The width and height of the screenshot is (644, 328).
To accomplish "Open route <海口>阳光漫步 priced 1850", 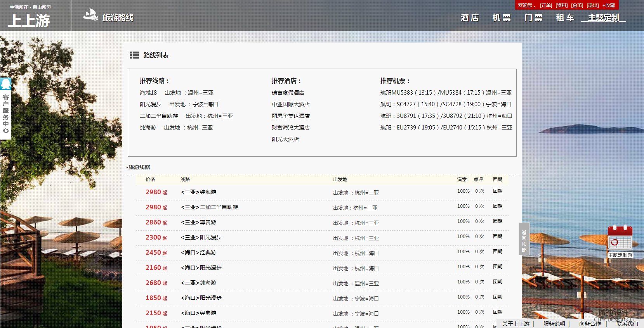I will coord(201,298).
